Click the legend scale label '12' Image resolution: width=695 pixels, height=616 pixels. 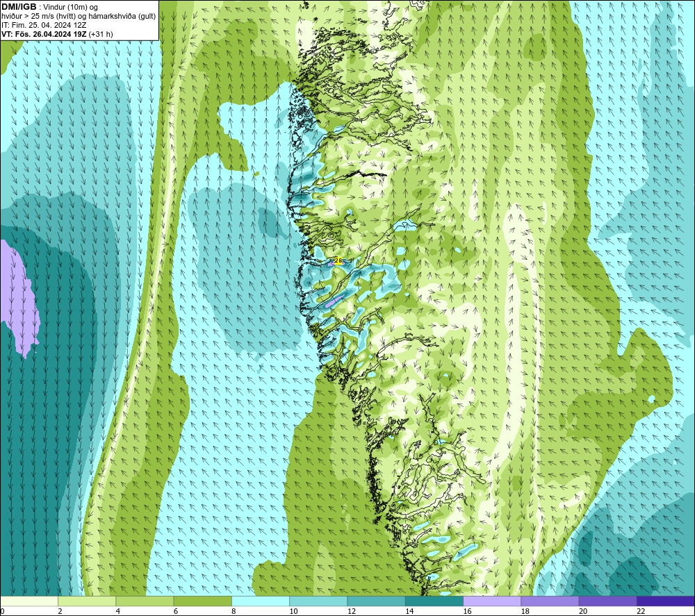coord(352,611)
